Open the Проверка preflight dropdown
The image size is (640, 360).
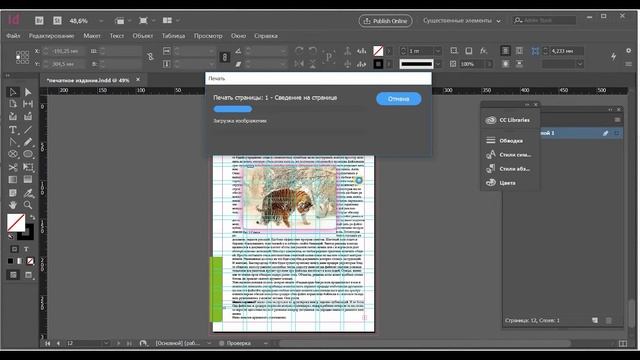pos(266,343)
